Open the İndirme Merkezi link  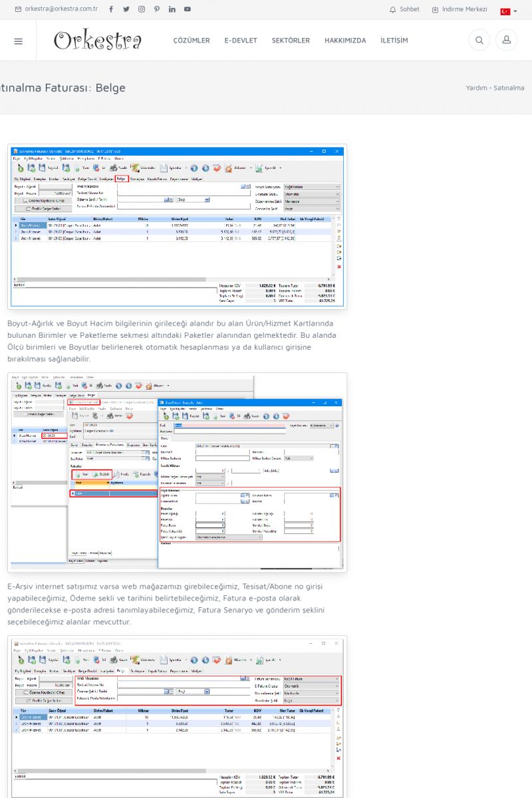(x=460, y=9)
